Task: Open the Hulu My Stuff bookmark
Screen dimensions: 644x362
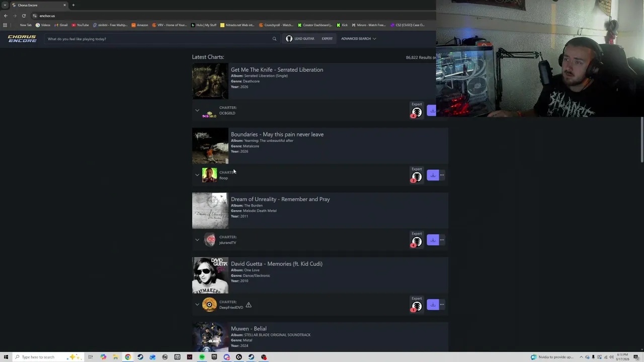Action: click(x=204, y=25)
